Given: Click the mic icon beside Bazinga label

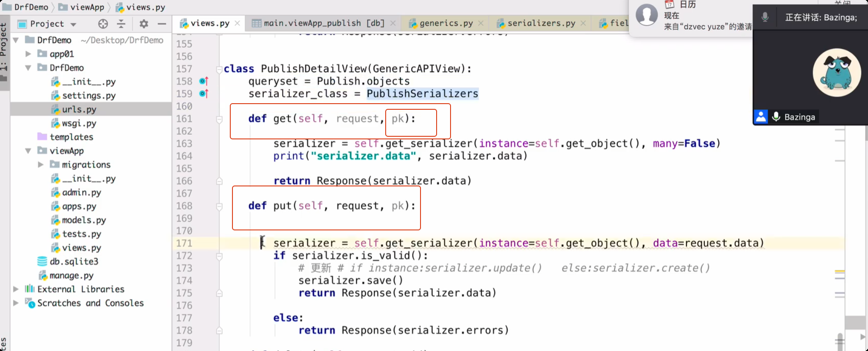Looking at the screenshot, I should tap(776, 117).
